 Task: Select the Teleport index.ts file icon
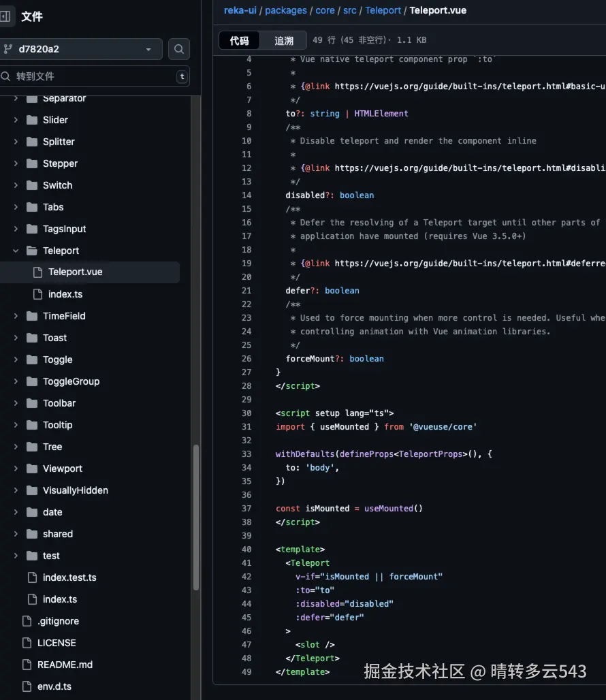(38, 294)
